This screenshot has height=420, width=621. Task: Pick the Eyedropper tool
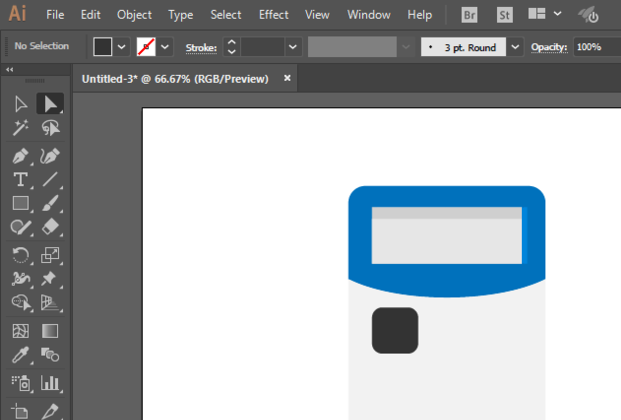(21, 355)
